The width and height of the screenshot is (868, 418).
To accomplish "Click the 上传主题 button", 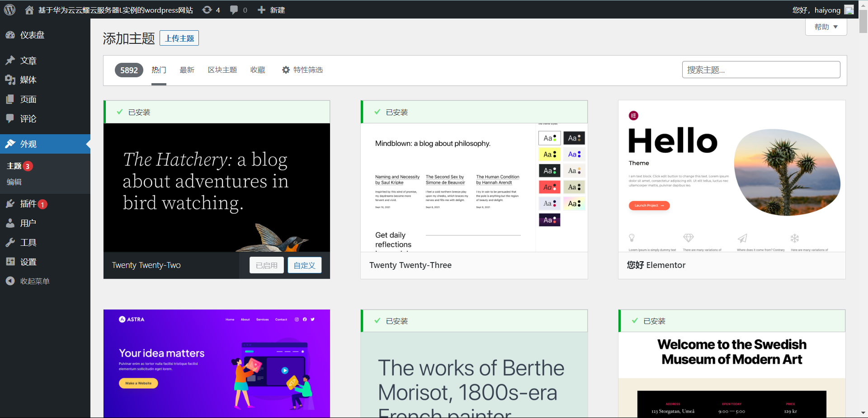I will [x=179, y=38].
